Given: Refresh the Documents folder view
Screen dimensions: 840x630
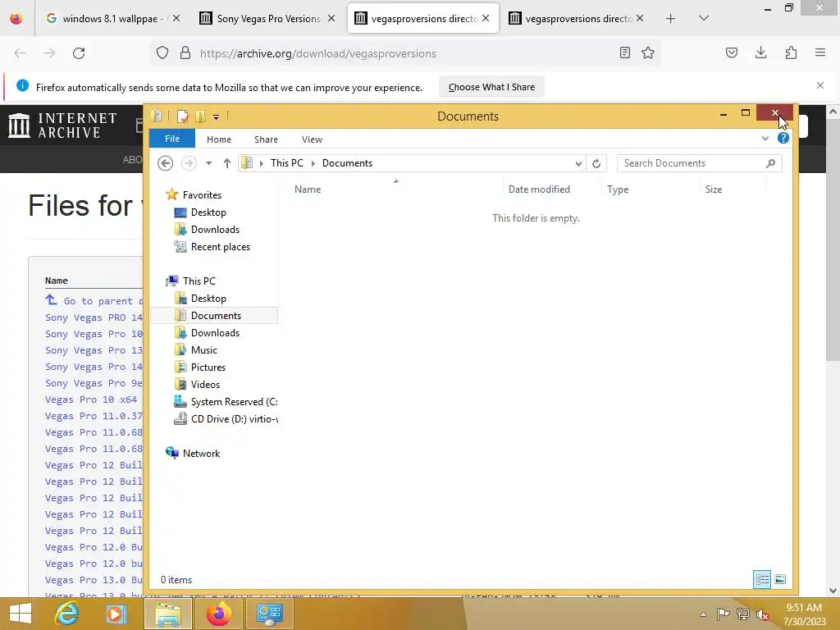Looking at the screenshot, I should click(x=596, y=163).
